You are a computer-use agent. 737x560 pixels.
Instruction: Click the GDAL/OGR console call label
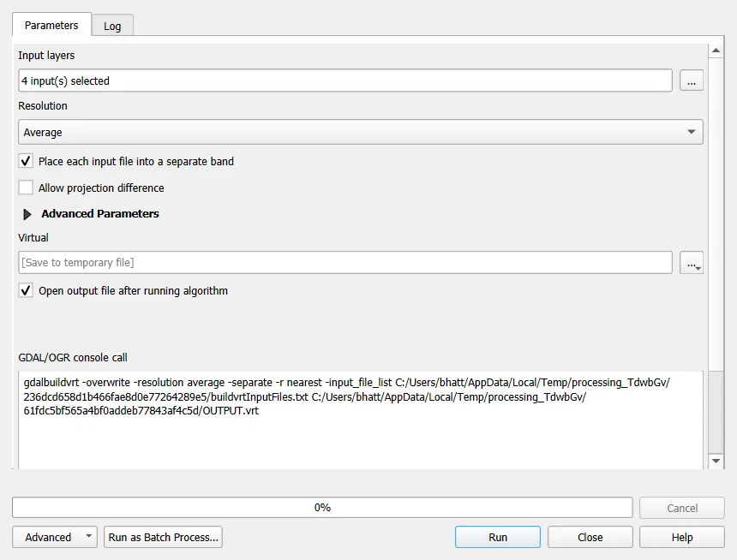point(73,358)
